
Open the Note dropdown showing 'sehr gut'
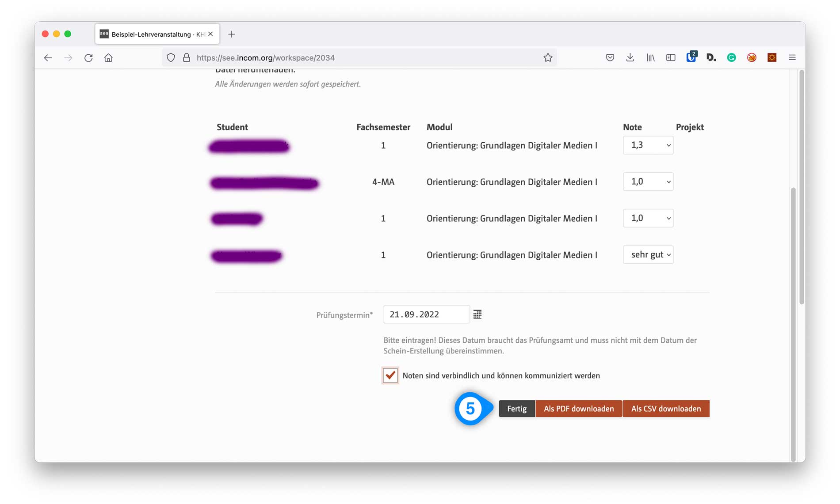[x=648, y=254]
